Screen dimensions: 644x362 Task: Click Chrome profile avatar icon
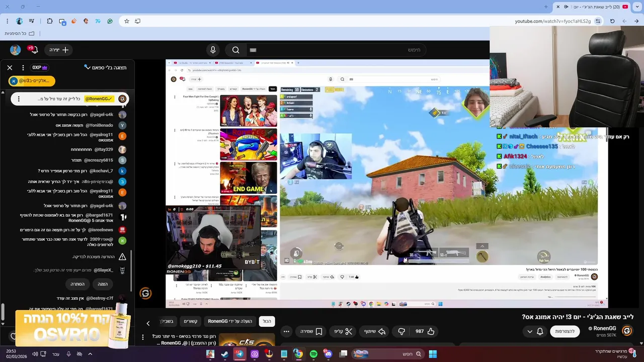click(x=20, y=21)
